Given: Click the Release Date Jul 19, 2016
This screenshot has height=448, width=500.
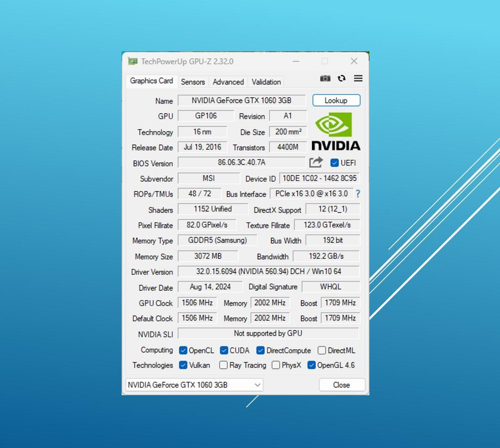Looking at the screenshot, I should click(x=202, y=147).
